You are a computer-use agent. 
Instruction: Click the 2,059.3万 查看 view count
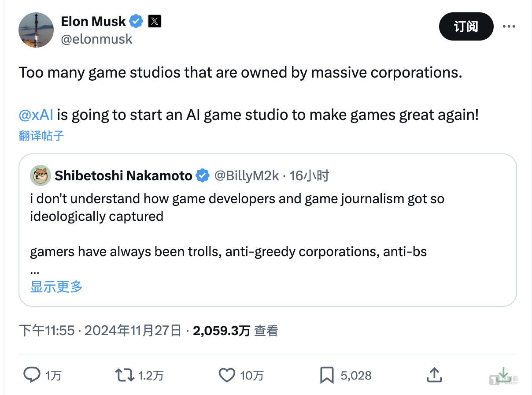pyautogui.click(x=236, y=331)
